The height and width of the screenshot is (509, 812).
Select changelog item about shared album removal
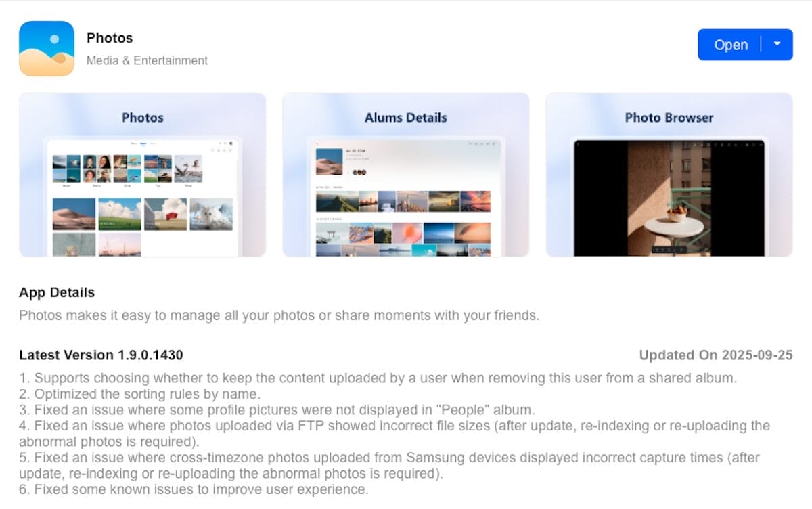pyautogui.click(x=378, y=378)
